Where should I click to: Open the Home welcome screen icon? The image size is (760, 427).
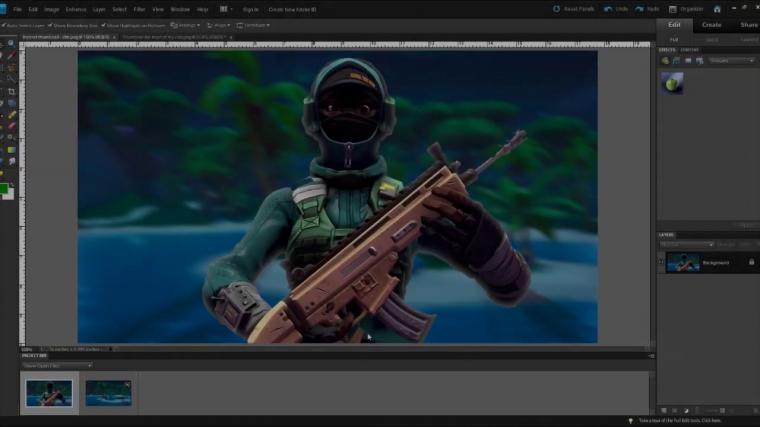pyautogui.click(x=717, y=9)
